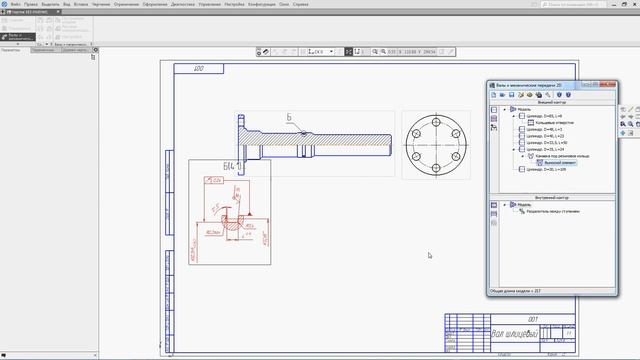Switch to the Дерево чертежа panel tab

tap(75, 50)
